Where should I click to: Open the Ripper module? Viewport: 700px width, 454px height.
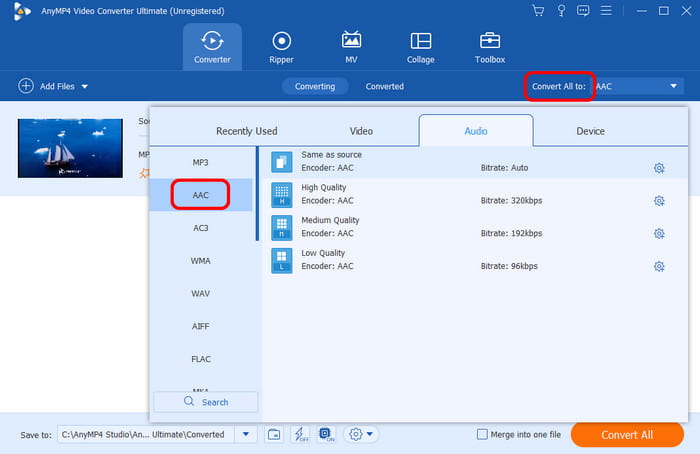(x=281, y=47)
